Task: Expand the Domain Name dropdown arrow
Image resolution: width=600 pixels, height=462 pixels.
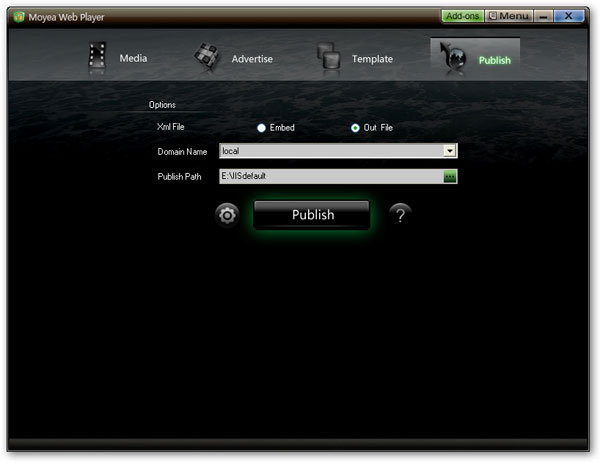Action: coord(450,151)
